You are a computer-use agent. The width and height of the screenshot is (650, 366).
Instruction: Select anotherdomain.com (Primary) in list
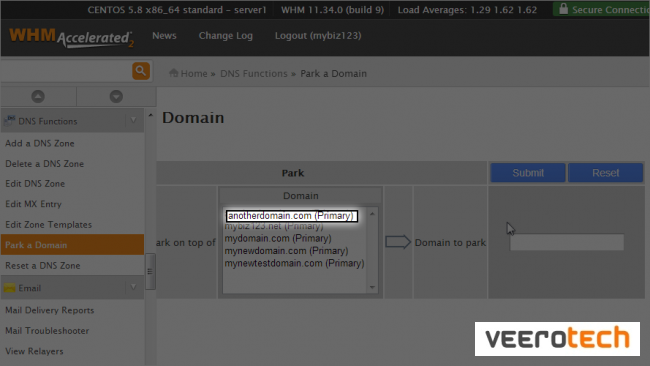291,216
